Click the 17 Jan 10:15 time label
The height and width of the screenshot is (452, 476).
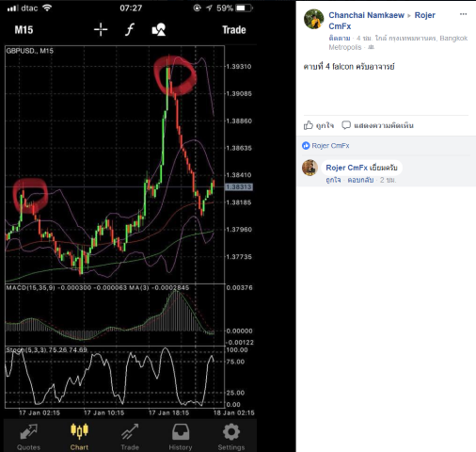(x=104, y=412)
